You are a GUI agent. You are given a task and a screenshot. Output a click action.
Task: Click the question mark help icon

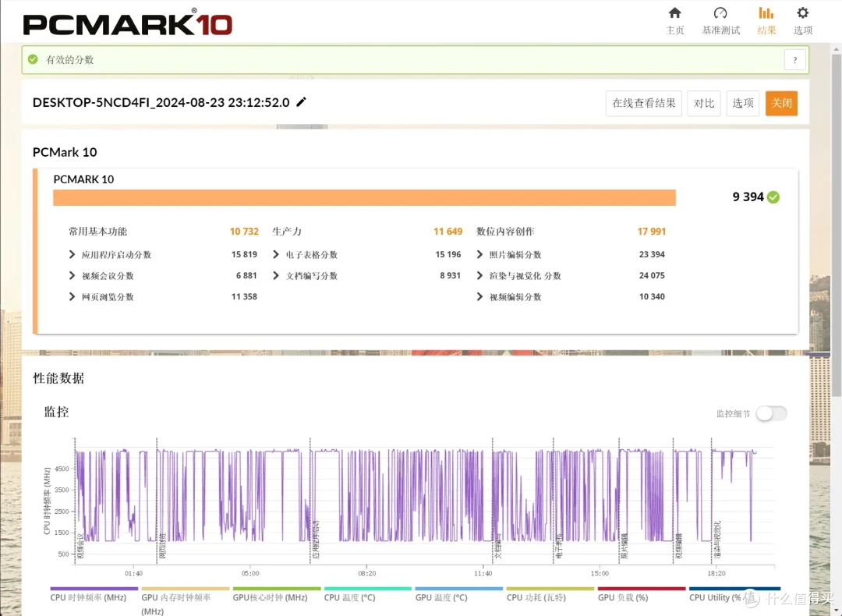[794, 59]
